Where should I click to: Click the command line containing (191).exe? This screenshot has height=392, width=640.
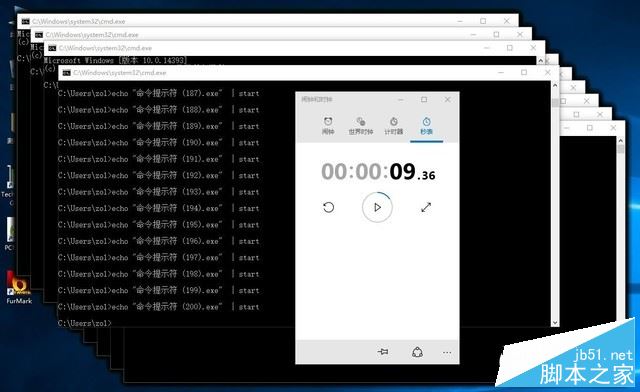pyautogui.click(x=158, y=159)
